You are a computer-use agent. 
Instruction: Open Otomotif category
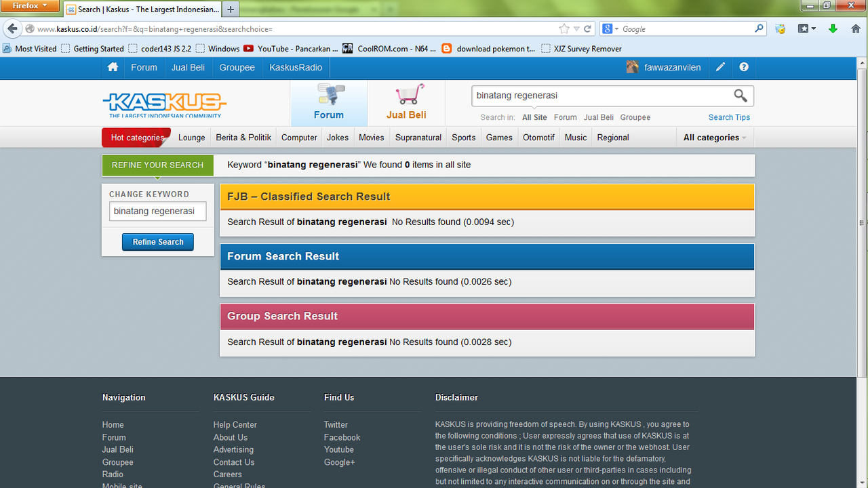click(x=538, y=138)
